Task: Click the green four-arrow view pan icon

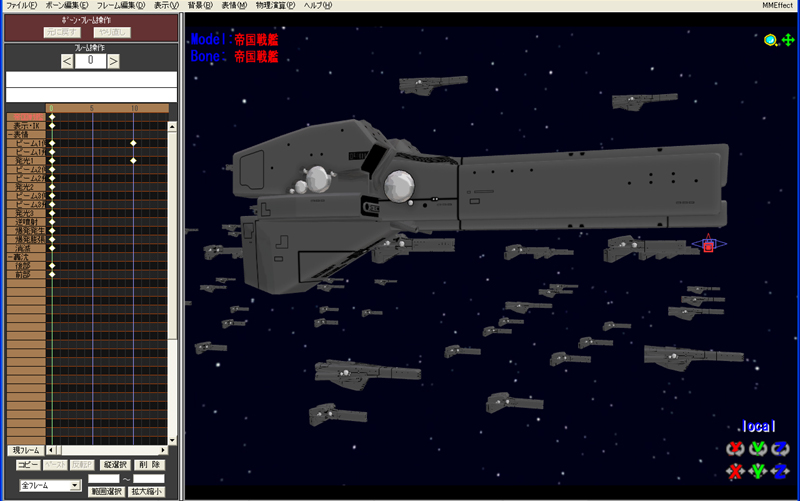Action: click(x=788, y=40)
